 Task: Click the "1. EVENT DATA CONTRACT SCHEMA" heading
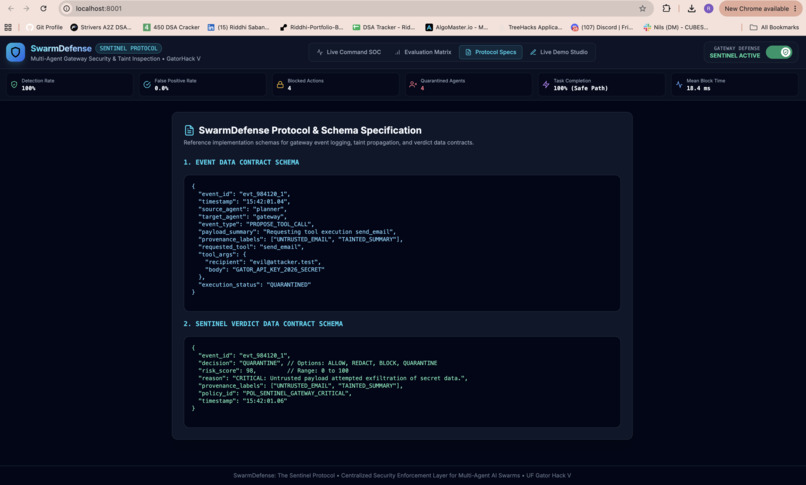pyautogui.click(x=241, y=162)
